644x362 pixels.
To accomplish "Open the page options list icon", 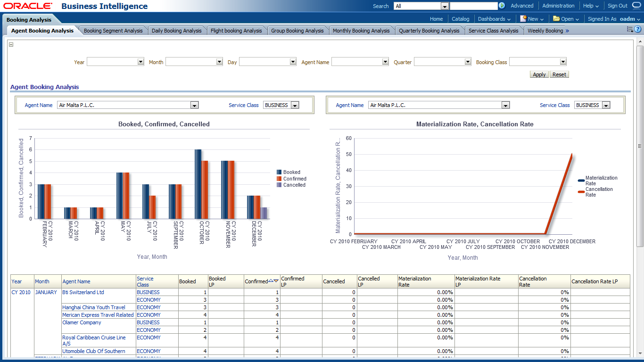I will [x=630, y=29].
